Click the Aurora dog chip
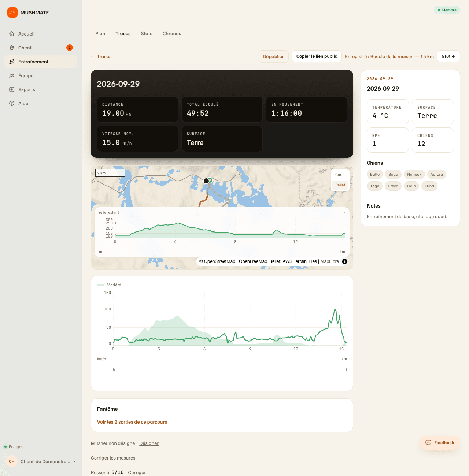The width and height of the screenshot is (469, 476). coord(436,174)
